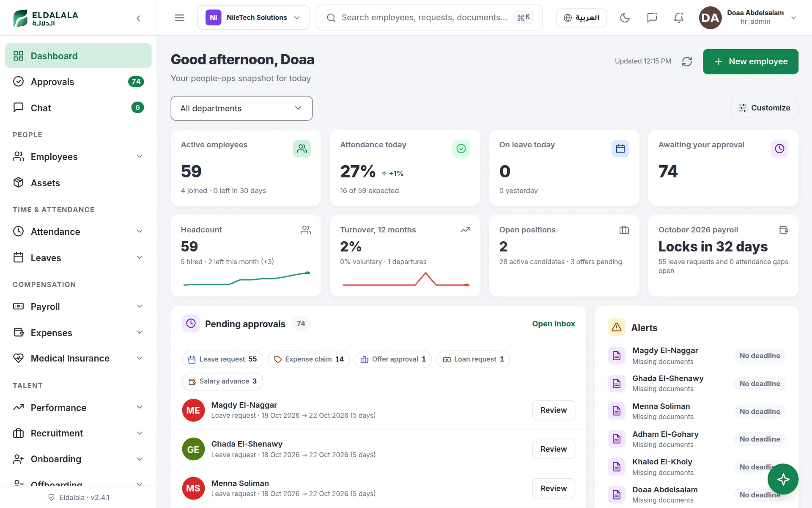Screen dimensions: 812x508
Task: Open the hamburger menu icon
Action: [x=179, y=18]
